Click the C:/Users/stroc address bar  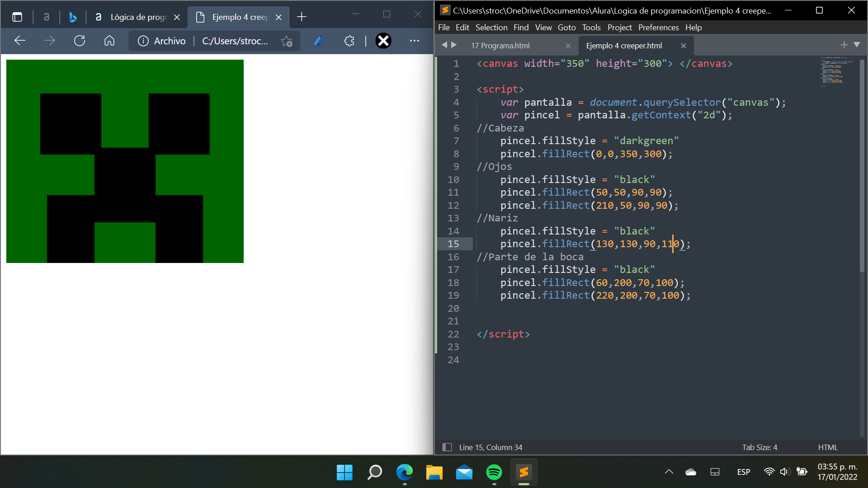tap(235, 41)
